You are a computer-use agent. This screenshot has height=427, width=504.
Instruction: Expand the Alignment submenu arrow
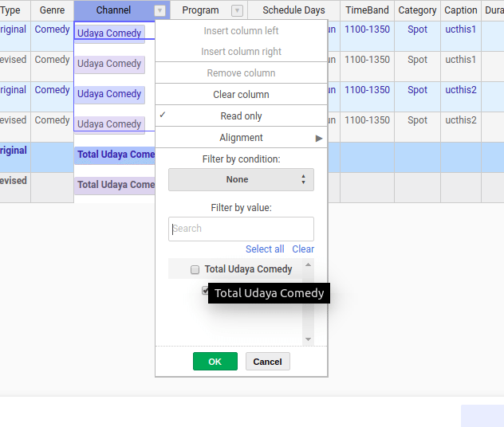pyautogui.click(x=318, y=139)
